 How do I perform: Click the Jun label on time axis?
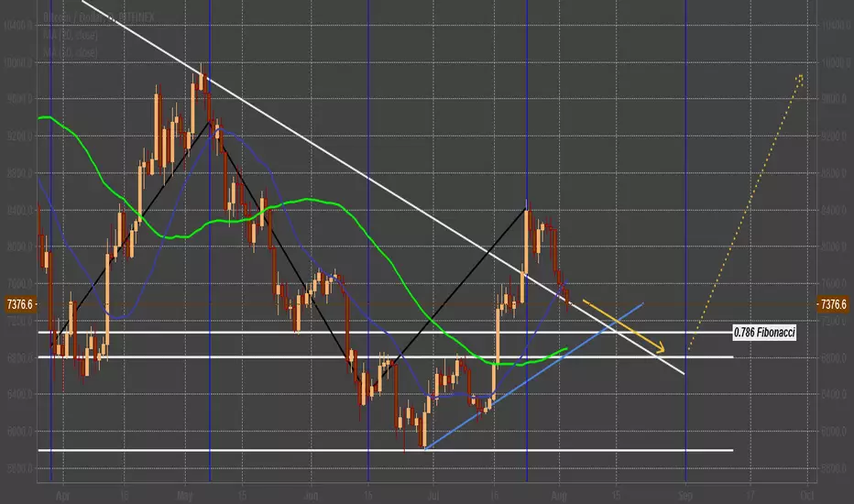pos(311,496)
